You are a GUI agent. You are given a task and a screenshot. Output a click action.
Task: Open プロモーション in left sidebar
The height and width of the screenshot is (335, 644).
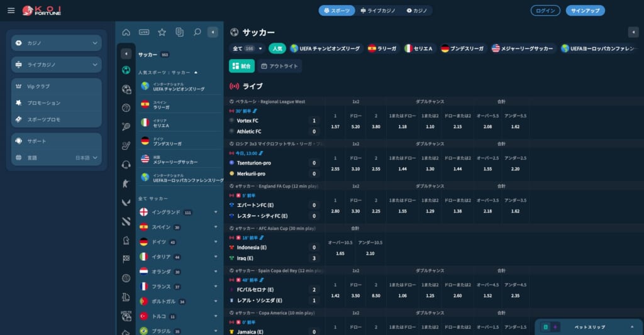(57, 103)
